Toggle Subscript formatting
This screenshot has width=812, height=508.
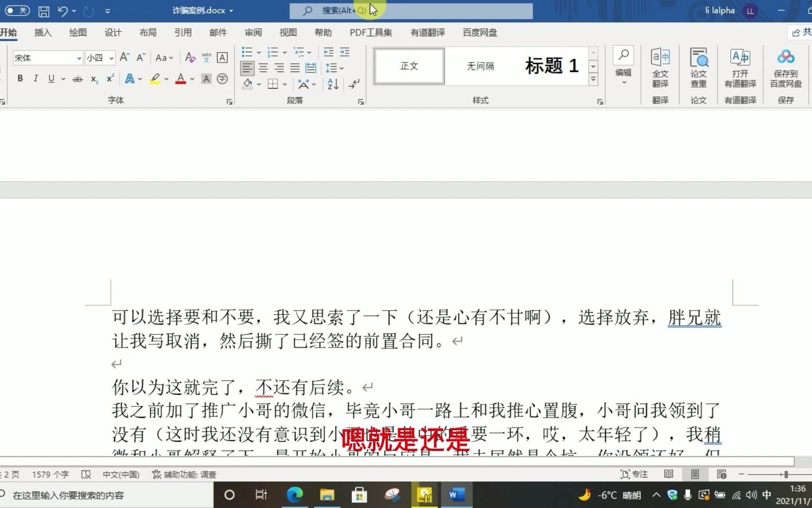tap(94, 79)
